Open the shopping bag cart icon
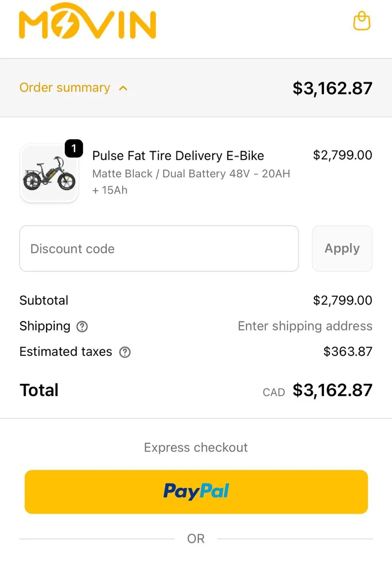This screenshot has width=392, height=574. tap(361, 21)
